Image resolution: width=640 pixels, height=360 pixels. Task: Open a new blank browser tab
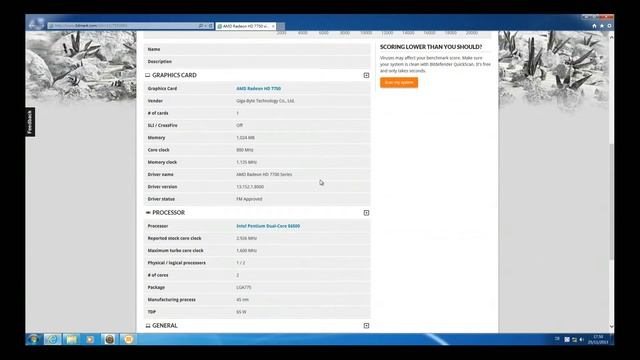281,27
